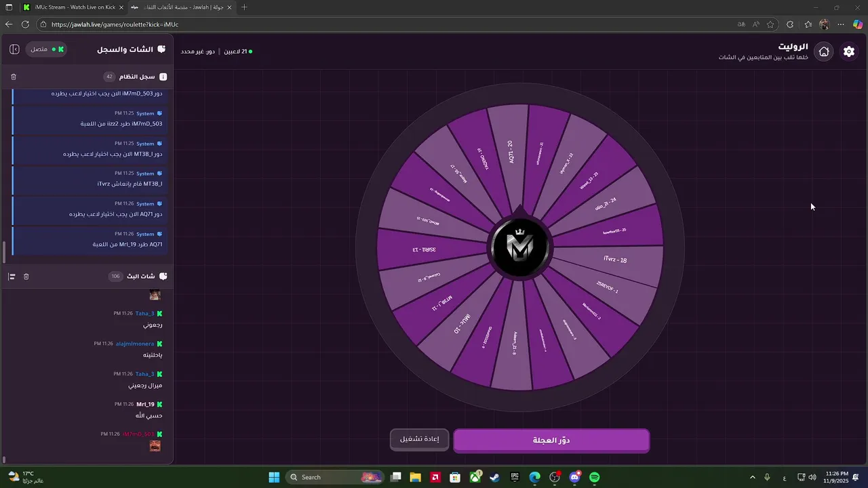
Task: Clear stream chat with trash icon
Action: tap(26, 277)
